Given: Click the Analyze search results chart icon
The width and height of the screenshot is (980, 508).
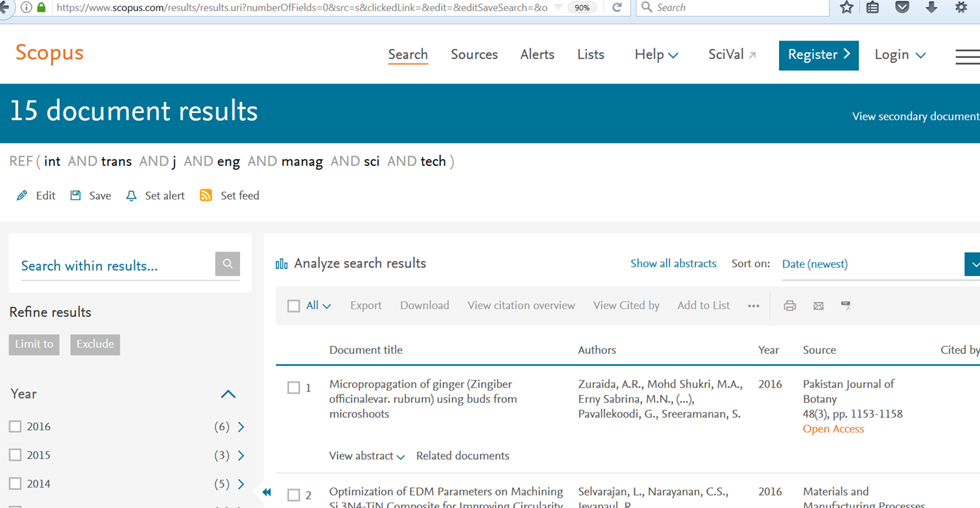Looking at the screenshot, I should pos(281,264).
